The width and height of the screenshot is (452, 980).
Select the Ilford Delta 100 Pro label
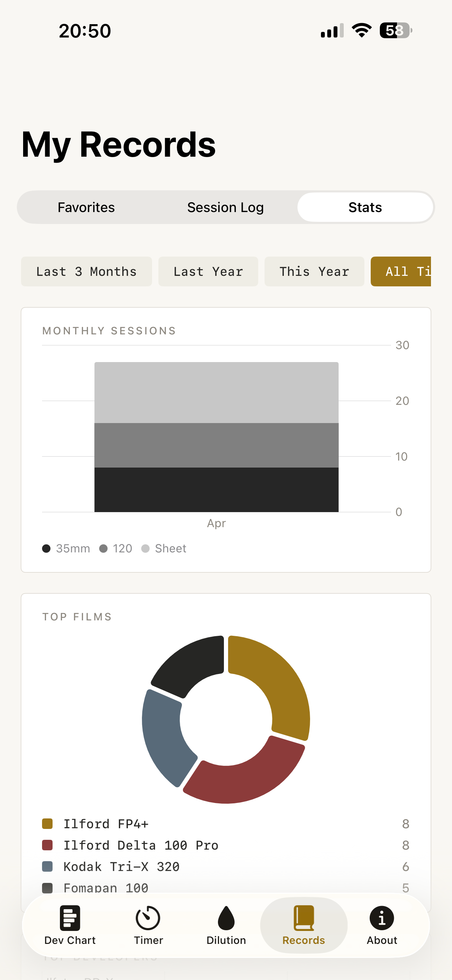point(141,845)
